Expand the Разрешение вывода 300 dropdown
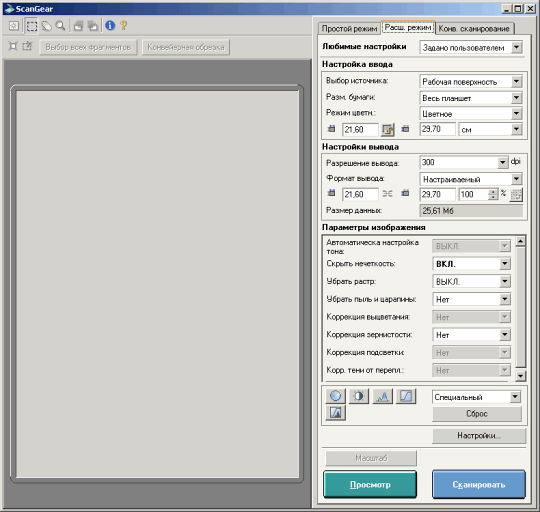 pyautogui.click(x=464, y=162)
